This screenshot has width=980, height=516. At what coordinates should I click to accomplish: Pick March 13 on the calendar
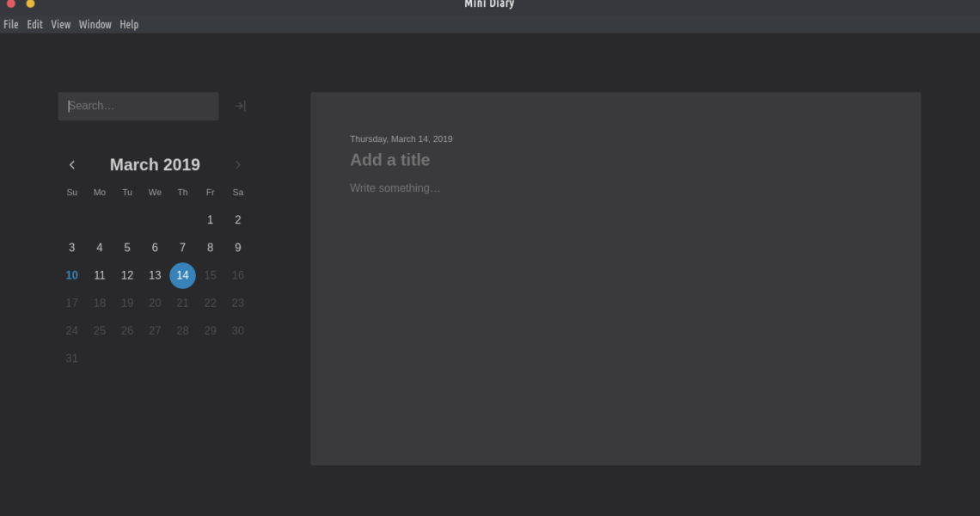155,275
